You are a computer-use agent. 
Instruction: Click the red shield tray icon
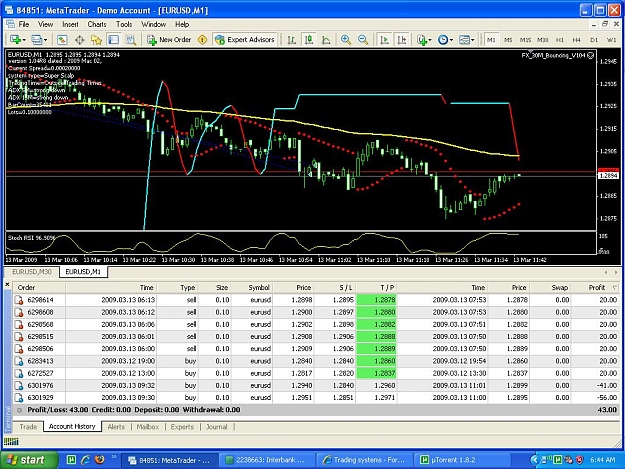(580, 460)
